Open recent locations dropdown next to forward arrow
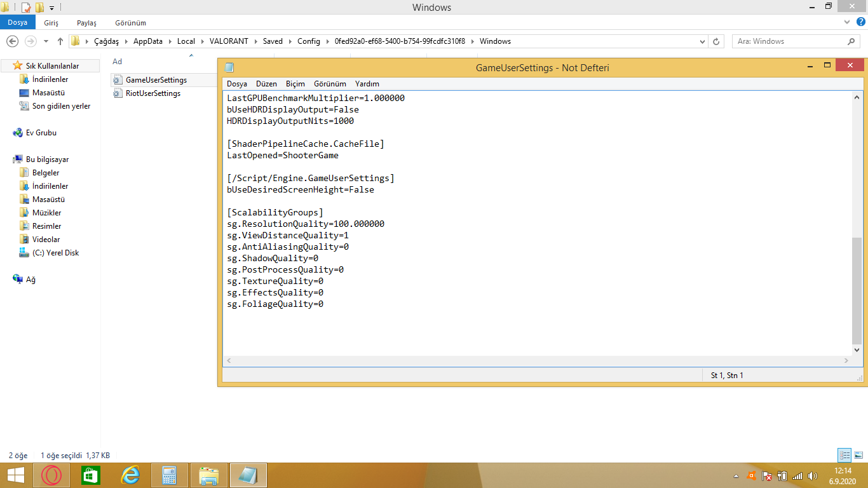Screen dimensions: 868x488 [46, 41]
